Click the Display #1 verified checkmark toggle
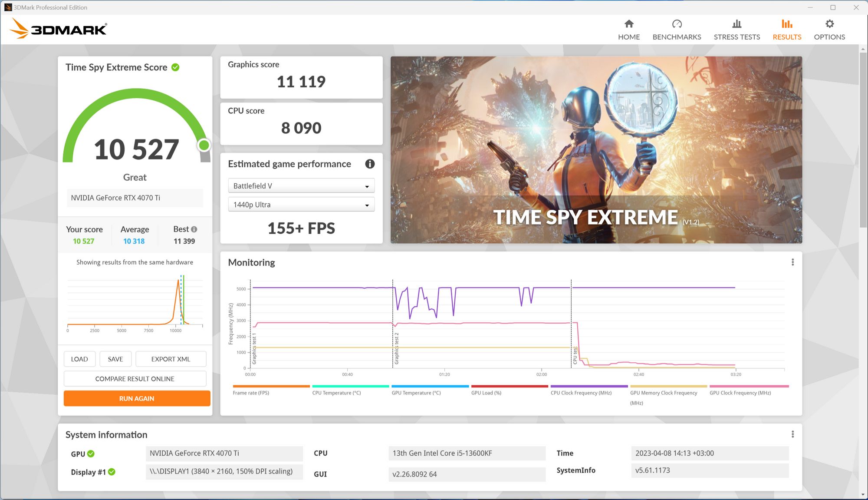 110,471
